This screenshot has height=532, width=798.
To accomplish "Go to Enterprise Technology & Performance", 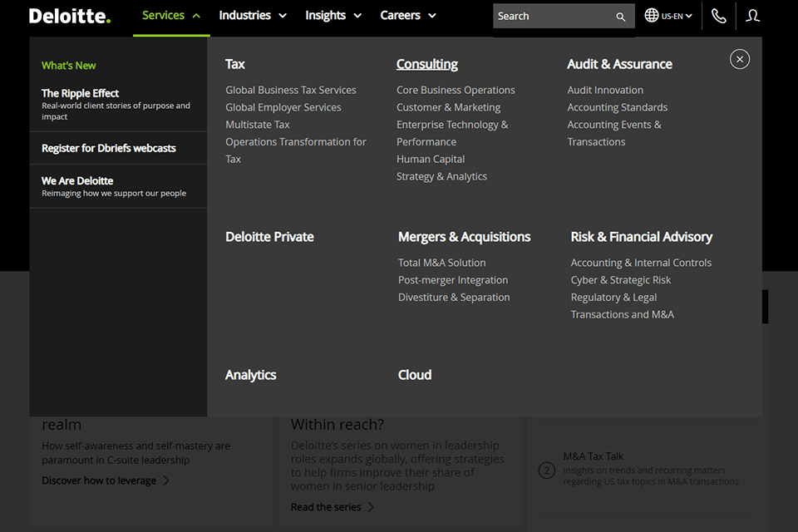I will coord(452,133).
